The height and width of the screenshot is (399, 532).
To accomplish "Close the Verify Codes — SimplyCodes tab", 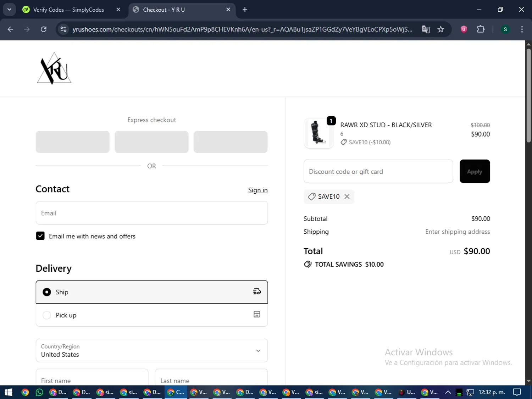I will point(118,10).
